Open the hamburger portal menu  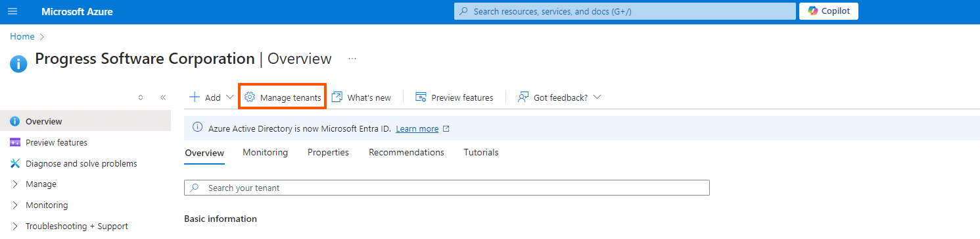[x=13, y=11]
